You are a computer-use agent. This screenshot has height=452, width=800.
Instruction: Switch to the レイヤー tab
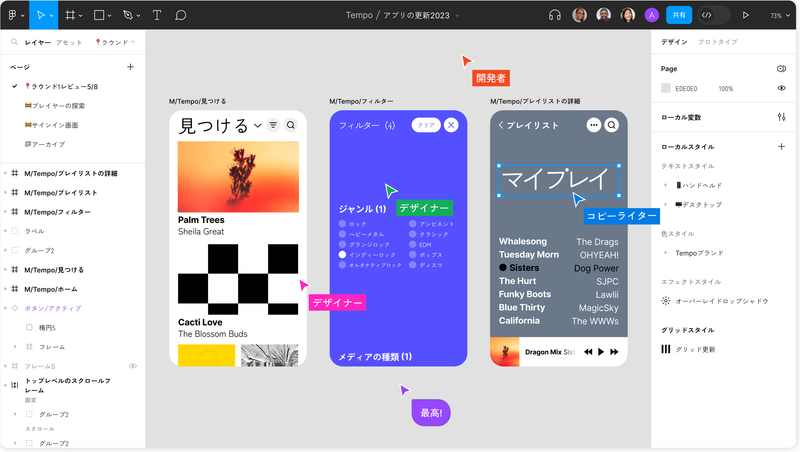(x=37, y=42)
